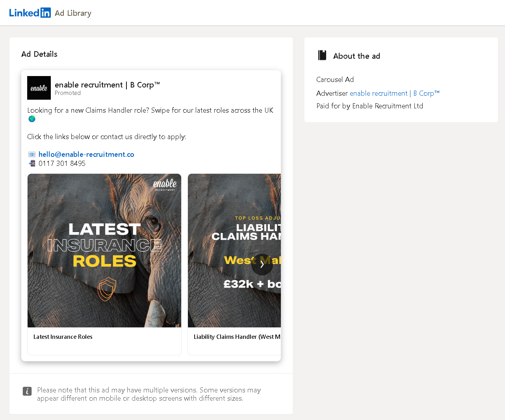Click the globe emoji in the ad text
Viewport: 505px width, 420px height.
coord(32,119)
